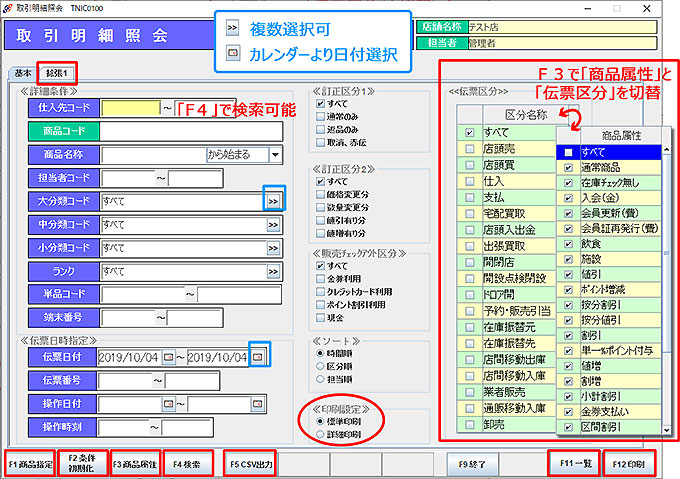The height and width of the screenshot is (479, 680).
Task: Tick the 店頭売 checkbox in 伝票区分 list
Action: pos(470,149)
